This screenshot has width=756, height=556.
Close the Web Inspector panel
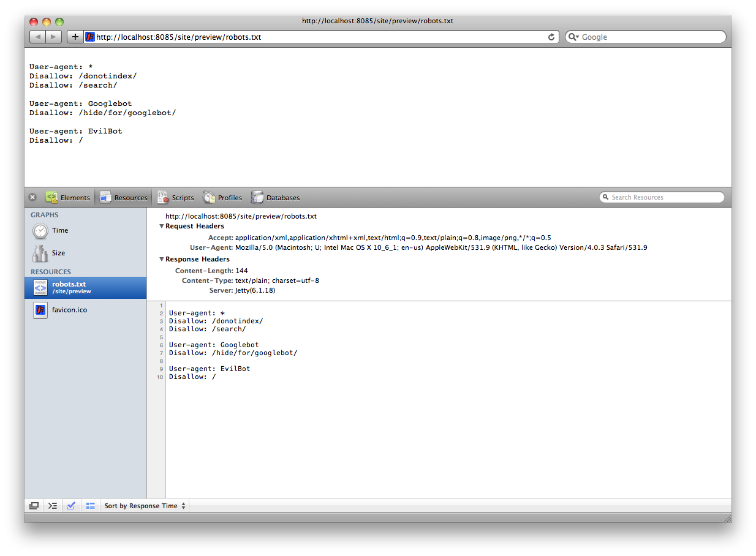[32, 197]
